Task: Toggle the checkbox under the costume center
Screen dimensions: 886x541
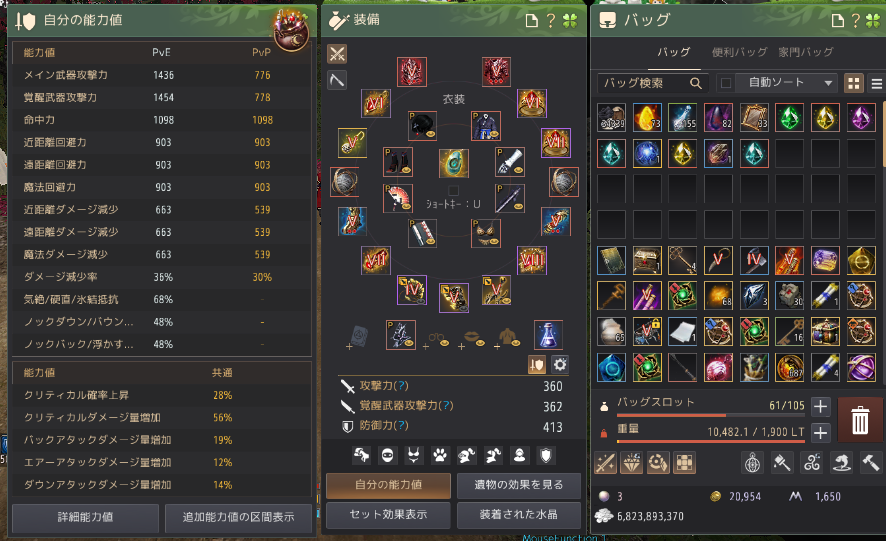Action: pyautogui.click(x=454, y=191)
